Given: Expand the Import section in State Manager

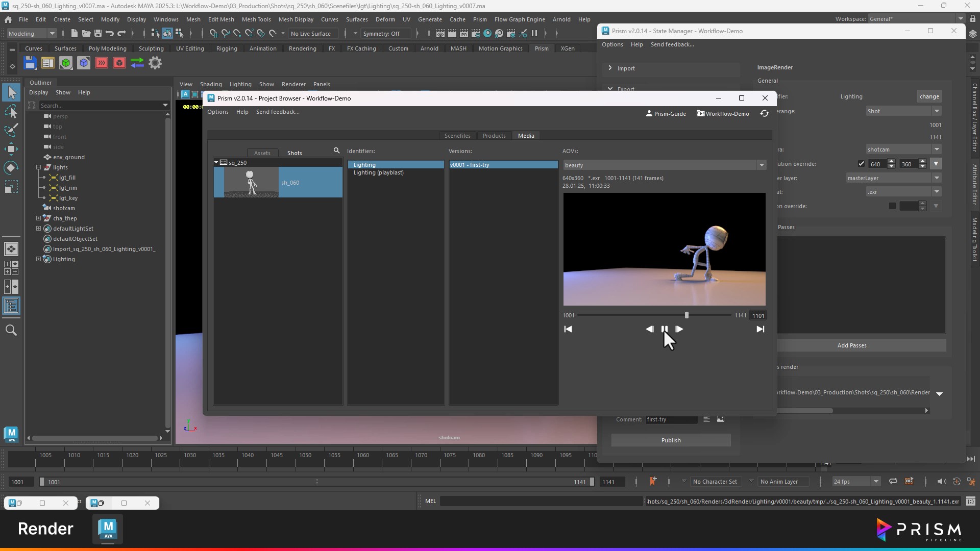Looking at the screenshot, I should tap(610, 68).
